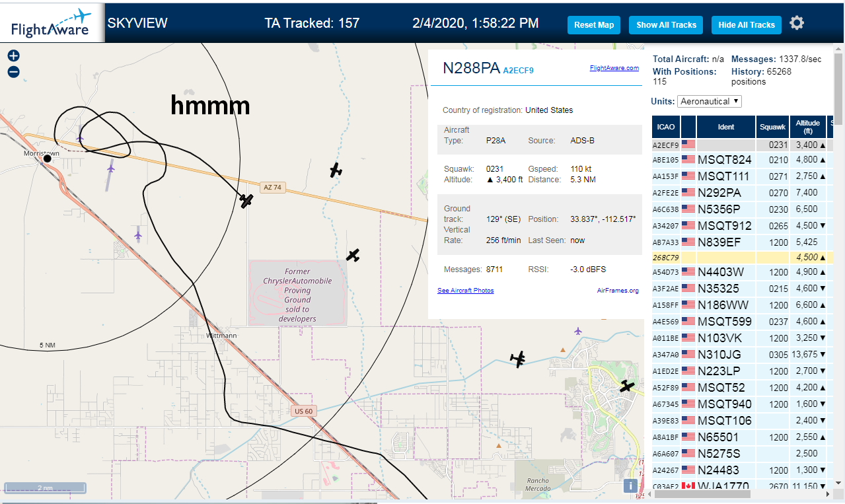Screen dimensions: 845x504
Task: Select aircraft icon over the housing subdivision
Action: click(x=626, y=386)
